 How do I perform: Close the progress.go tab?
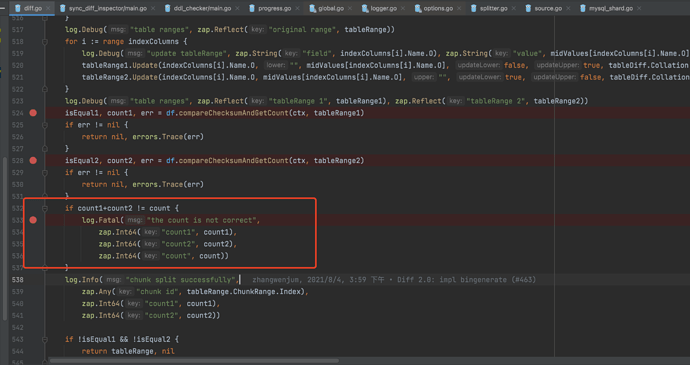coord(297,8)
